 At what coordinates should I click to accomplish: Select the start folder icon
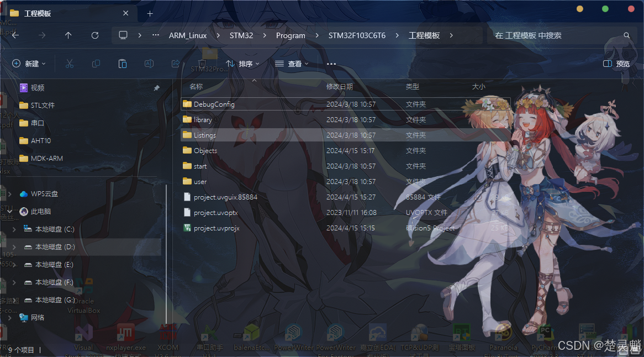click(187, 166)
